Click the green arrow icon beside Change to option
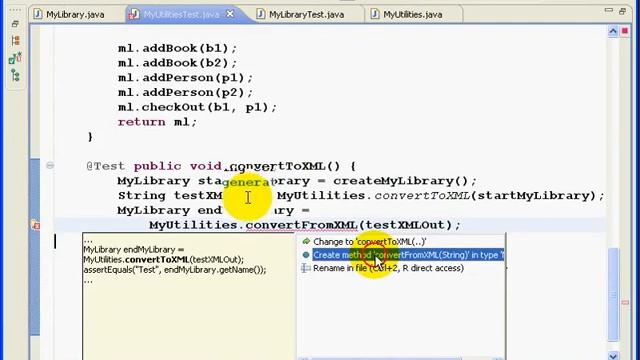The image size is (640, 360). [306, 242]
